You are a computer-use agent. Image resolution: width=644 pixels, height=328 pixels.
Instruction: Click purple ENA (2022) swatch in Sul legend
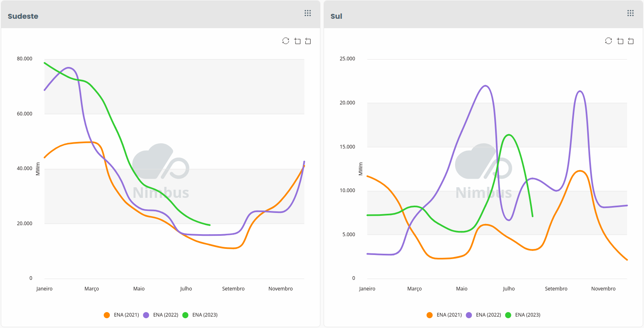[x=469, y=315]
